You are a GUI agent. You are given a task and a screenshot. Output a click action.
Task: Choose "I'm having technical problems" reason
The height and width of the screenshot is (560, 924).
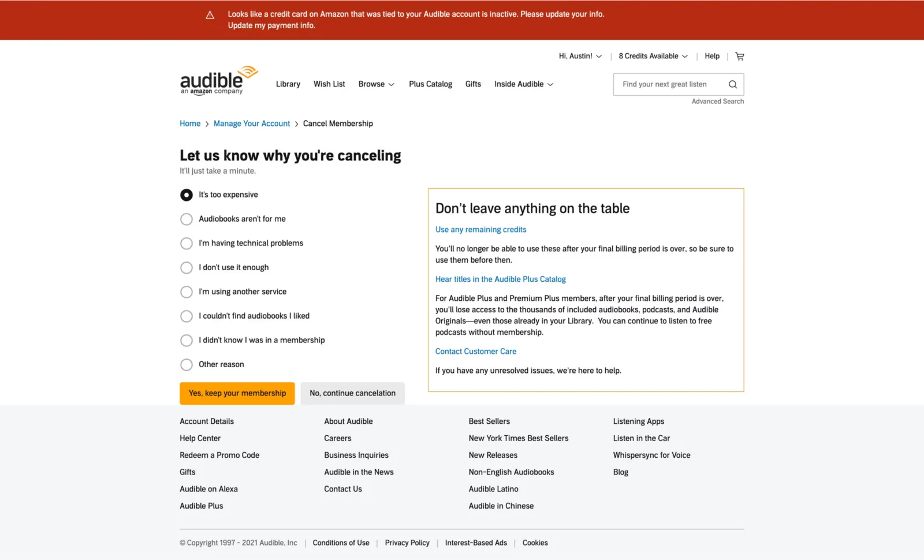coord(187,244)
